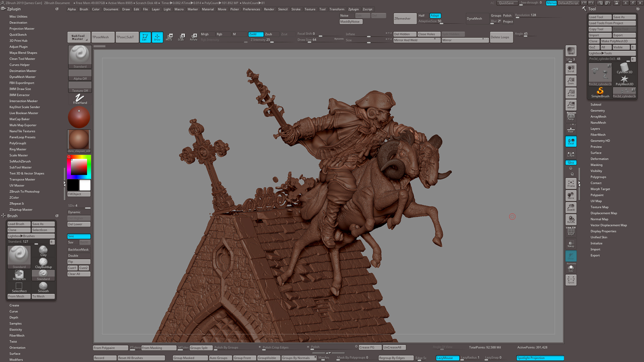Expand the Subtool palette section
The image size is (644, 362).
(x=596, y=104)
